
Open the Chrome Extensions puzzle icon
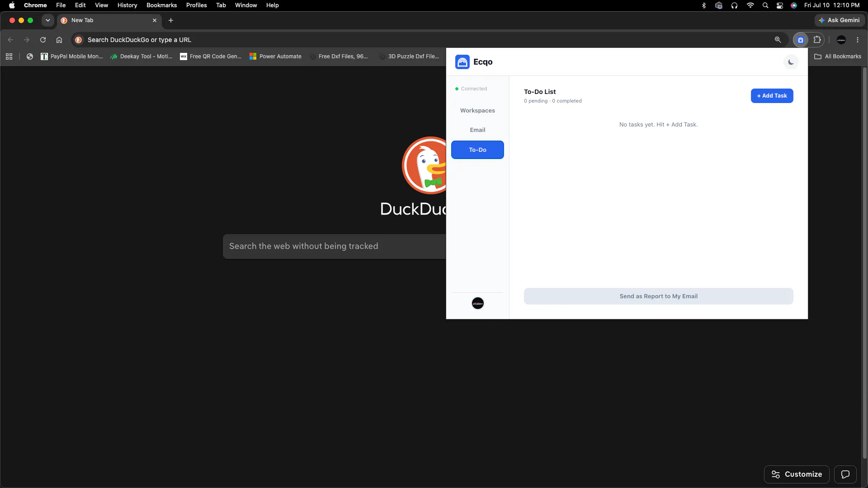[x=817, y=40]
